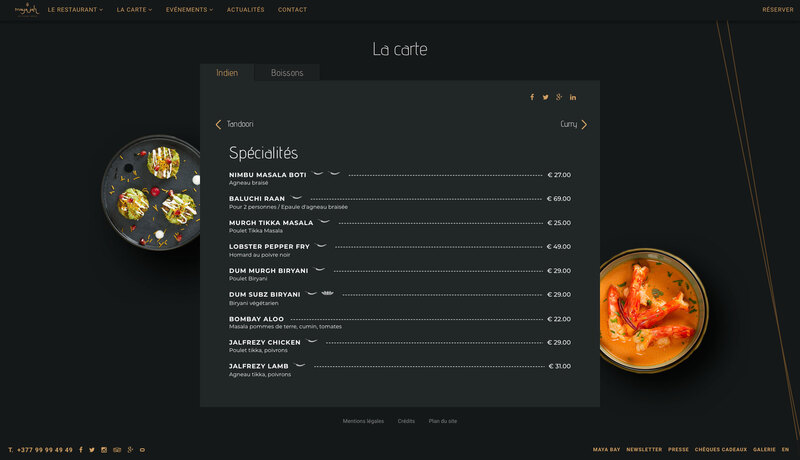Open footer Instagram icon
The height and width of the screenshot is (460, 800).
pyautogui.click(x=104, y=450)
